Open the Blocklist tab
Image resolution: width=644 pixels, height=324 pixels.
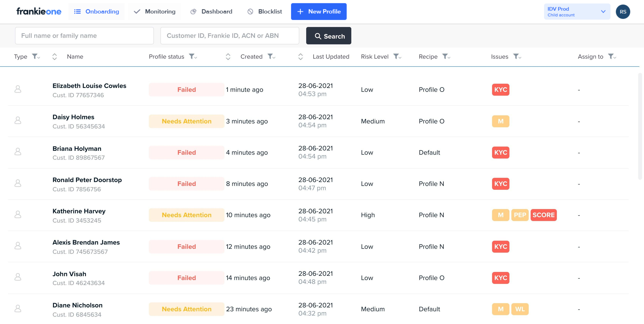click(265, 12)
